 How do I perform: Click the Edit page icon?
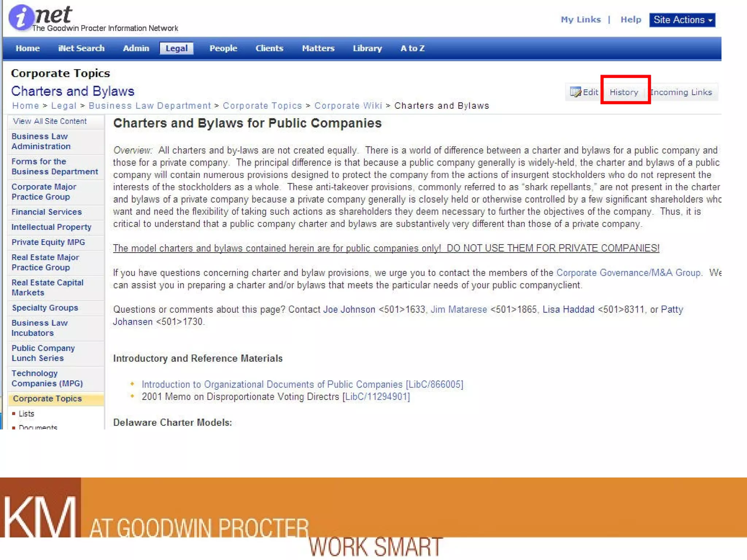[575, 92]
